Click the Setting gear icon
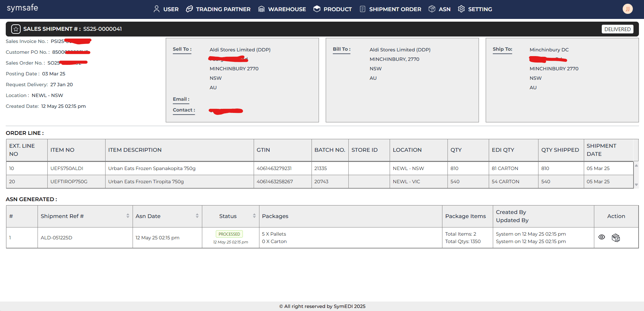Image resolution: width=644 pixels, height=311 pixels. click(x=461, y=9)
